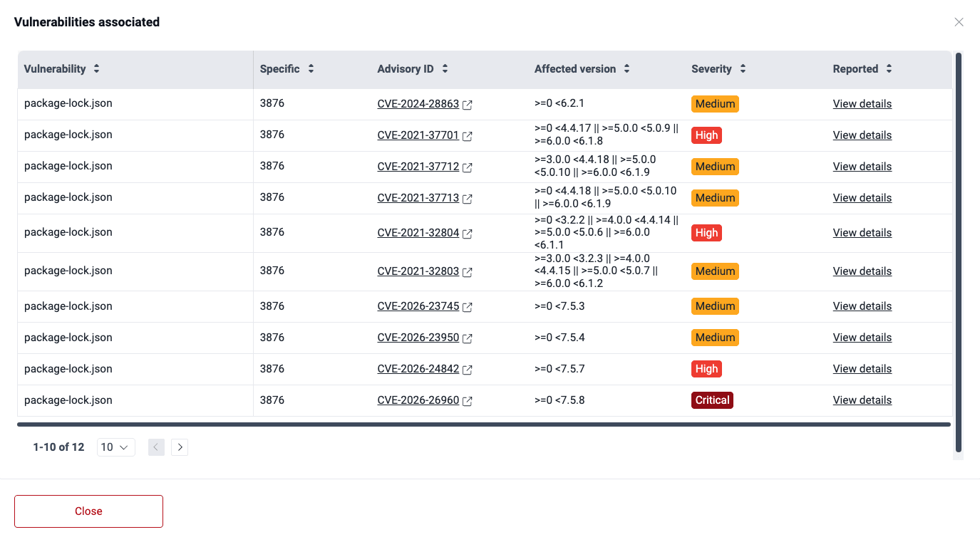
Task: Sort results by Affected version
Action: tap(626, 68)
